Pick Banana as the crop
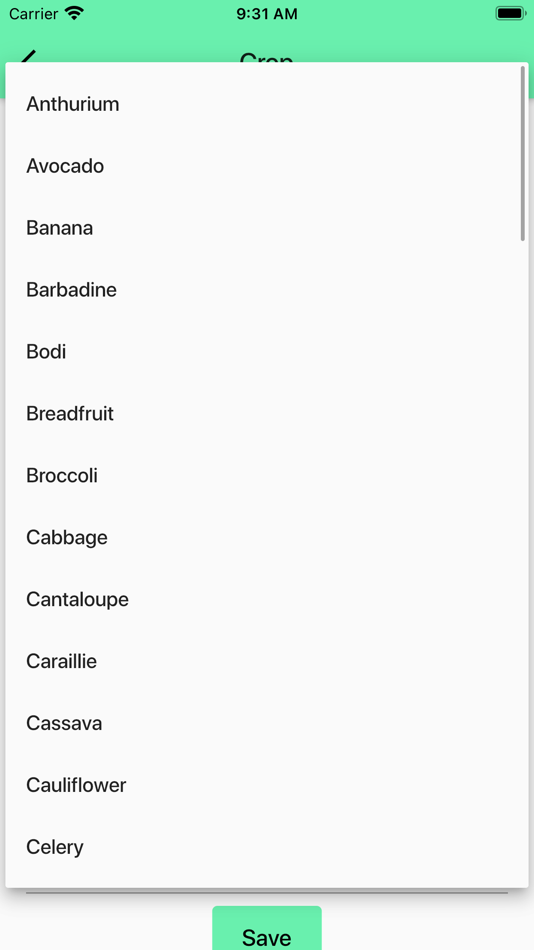Screen dimensions: 534x950 coord(267,228)
